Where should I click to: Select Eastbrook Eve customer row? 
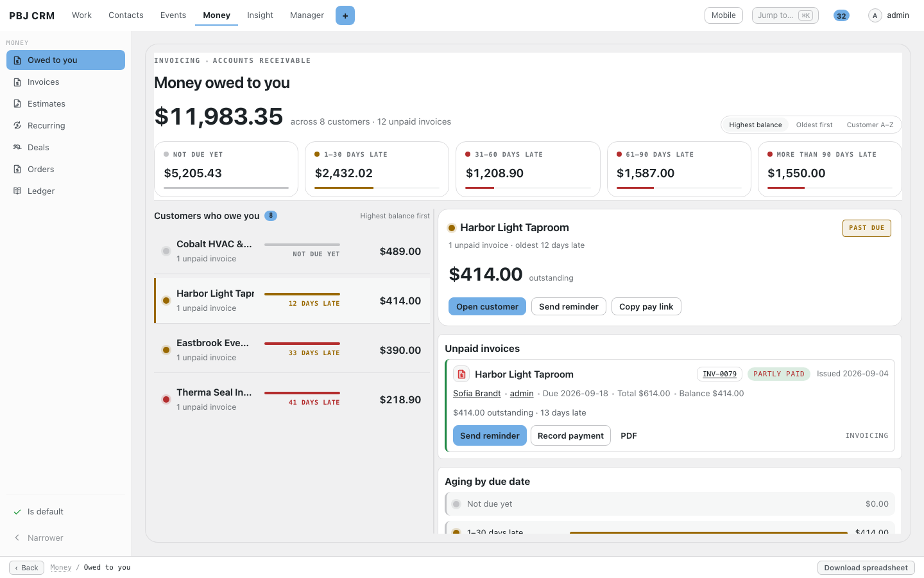tap(292, 350)
